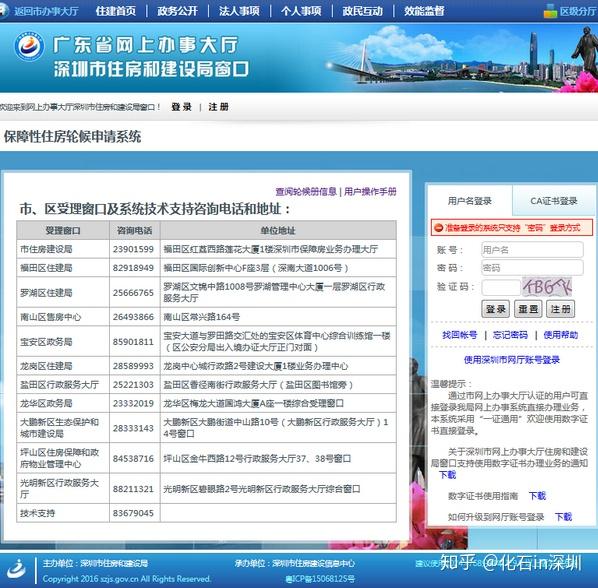
Task: Select phone number 84538716
Action: coord(133,458)
